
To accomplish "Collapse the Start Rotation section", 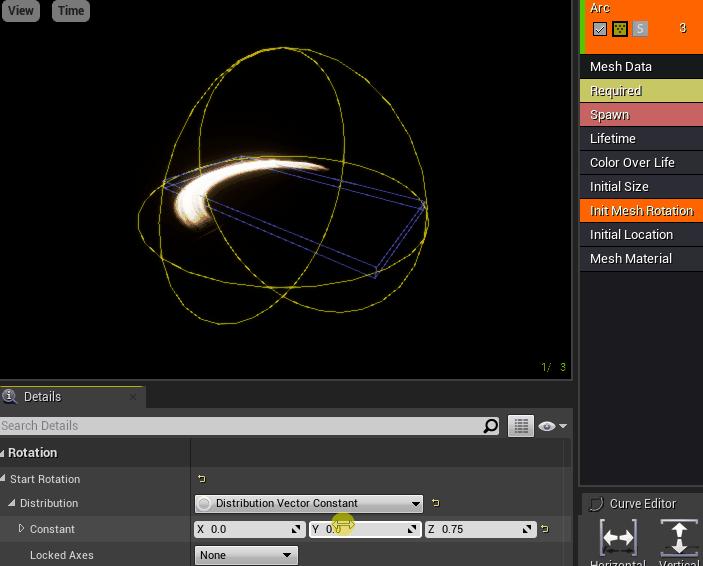I will point(4,479).
